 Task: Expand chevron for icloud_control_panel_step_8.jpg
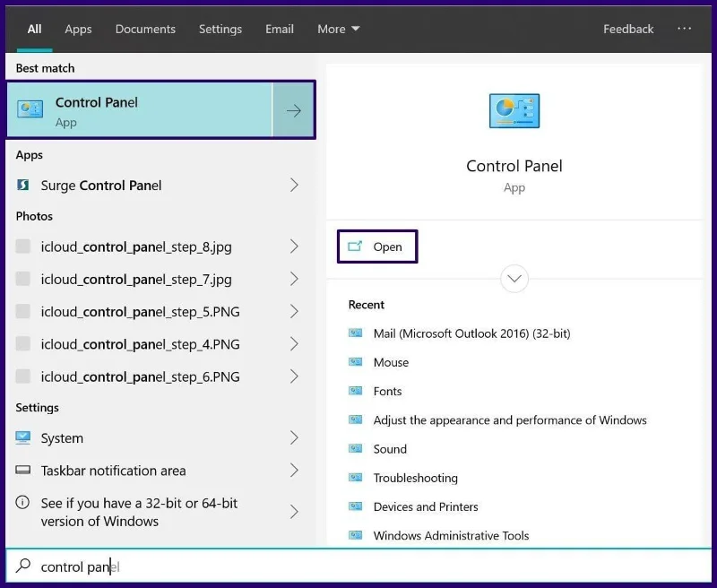294,246
